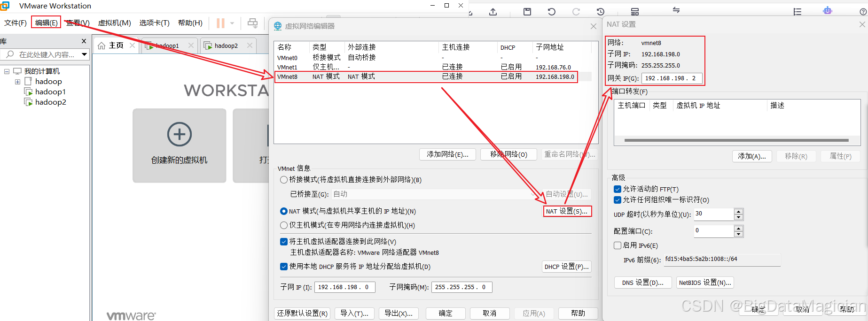This screenshot has width=868, height=321.
Task: Open the 虚拟机(M) menu
Action: coord(114,23)
